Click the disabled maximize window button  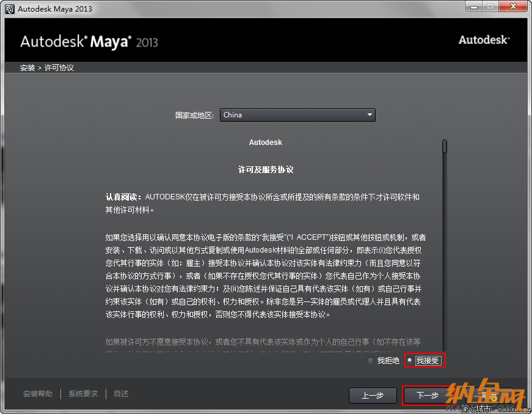tap(489, 7)
